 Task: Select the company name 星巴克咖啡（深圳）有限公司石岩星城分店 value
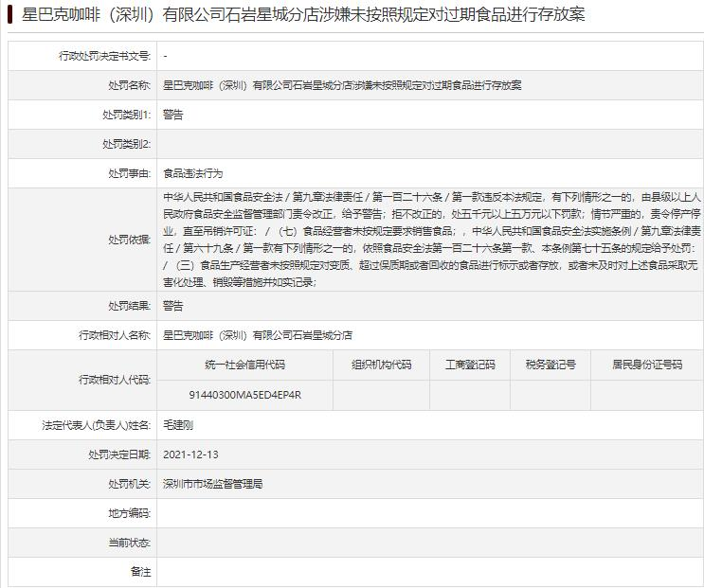258,335
